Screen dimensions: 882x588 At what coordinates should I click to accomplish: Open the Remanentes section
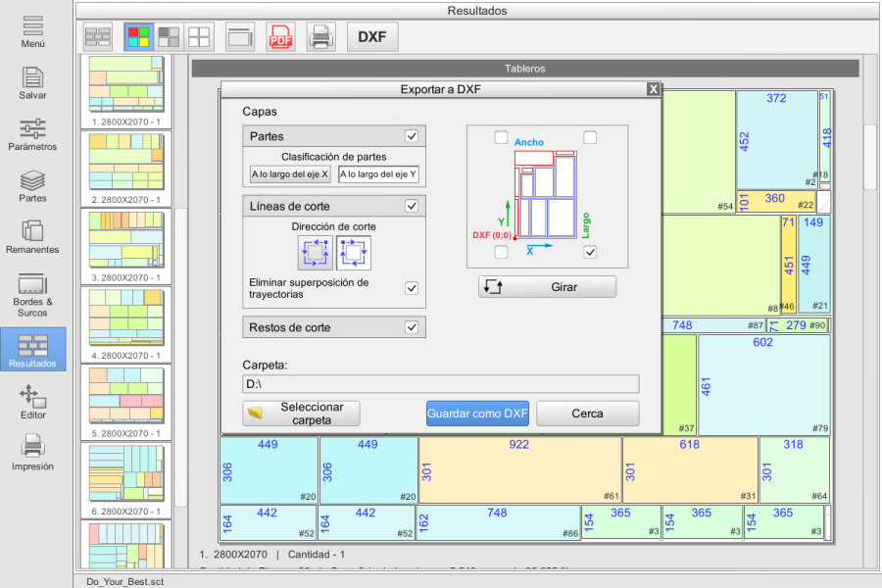[32, 237]
